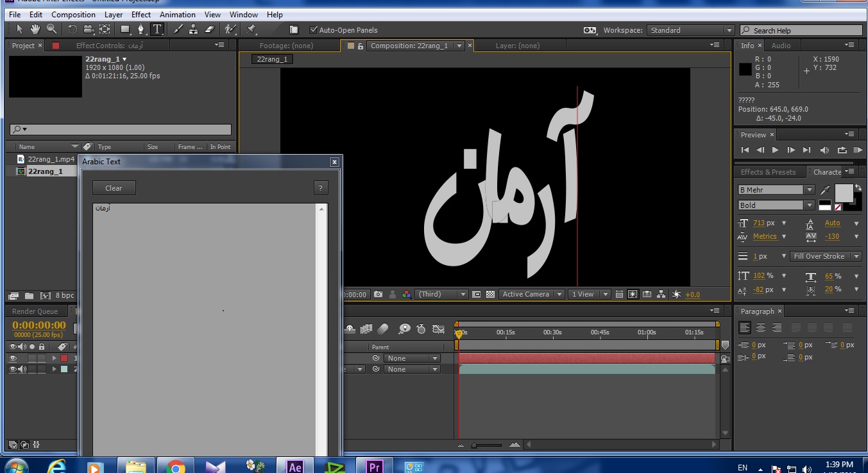
Task: Select the Pan Behind tool
Action: coord(105,30)
